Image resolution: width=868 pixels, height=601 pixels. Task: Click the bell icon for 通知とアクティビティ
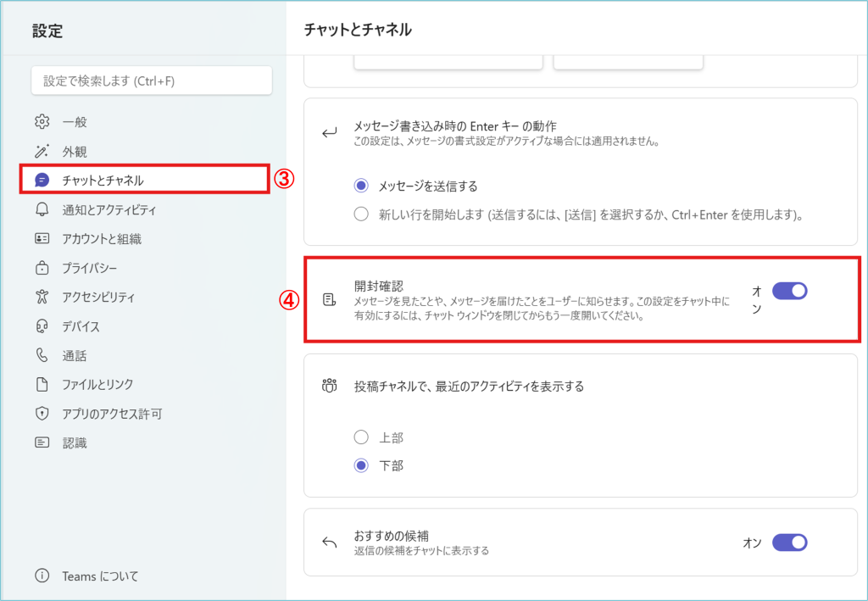click(42, 210)
